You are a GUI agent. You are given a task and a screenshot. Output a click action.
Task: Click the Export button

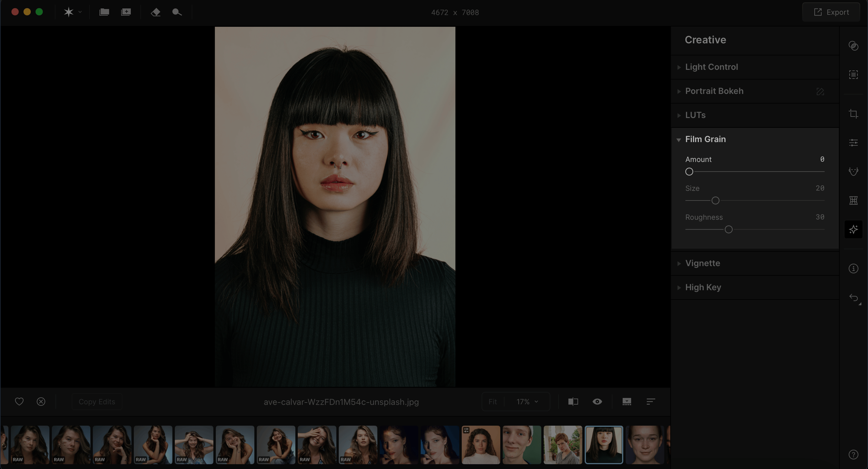tap(831, 12)
